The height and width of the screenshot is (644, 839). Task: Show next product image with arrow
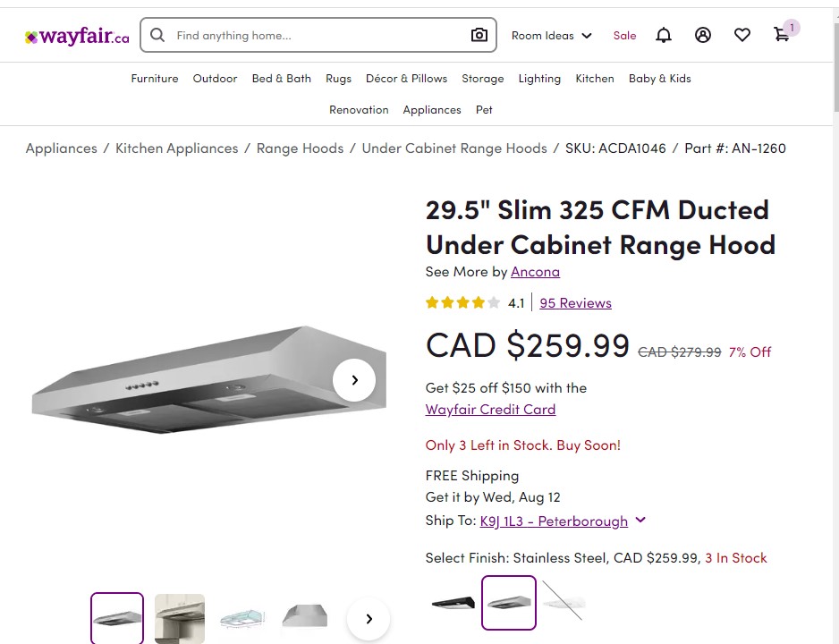tap(354, 380)
